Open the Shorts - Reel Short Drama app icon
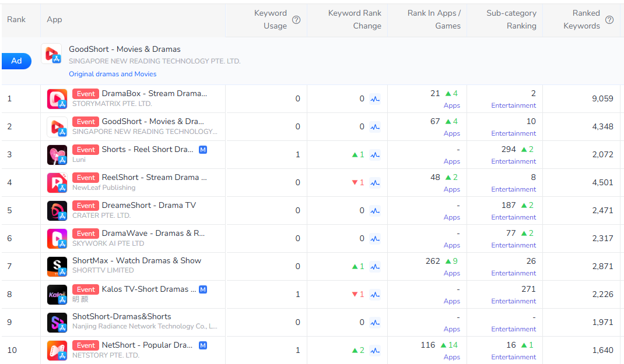This screenshot has width=624, height=364. pos(57,154)
